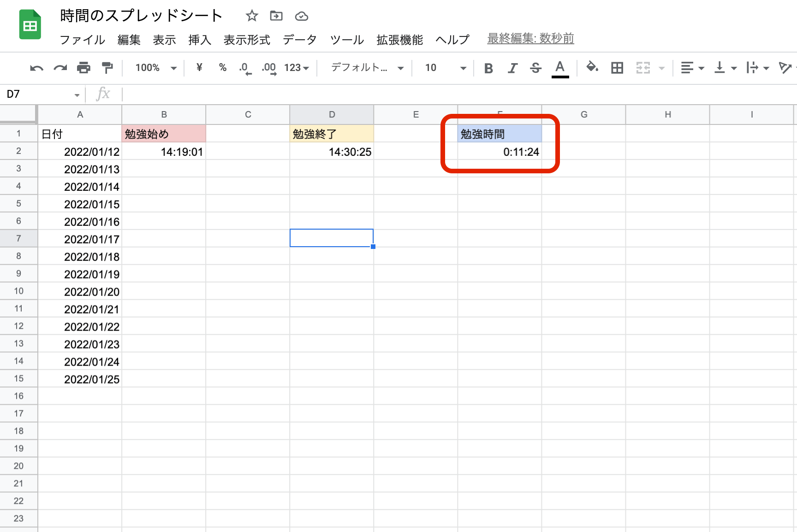
Task: Open the font size 10 dropdown
Action: (445, 68)
